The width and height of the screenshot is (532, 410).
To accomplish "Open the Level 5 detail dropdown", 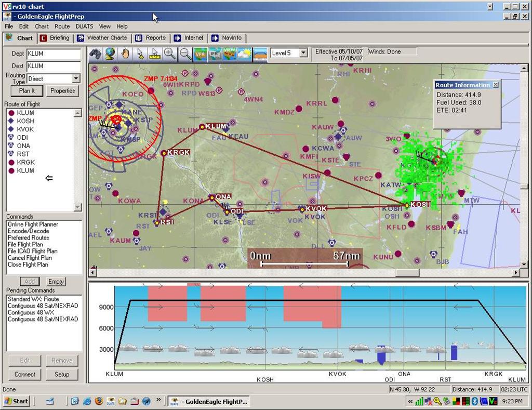I will point(303,53).
